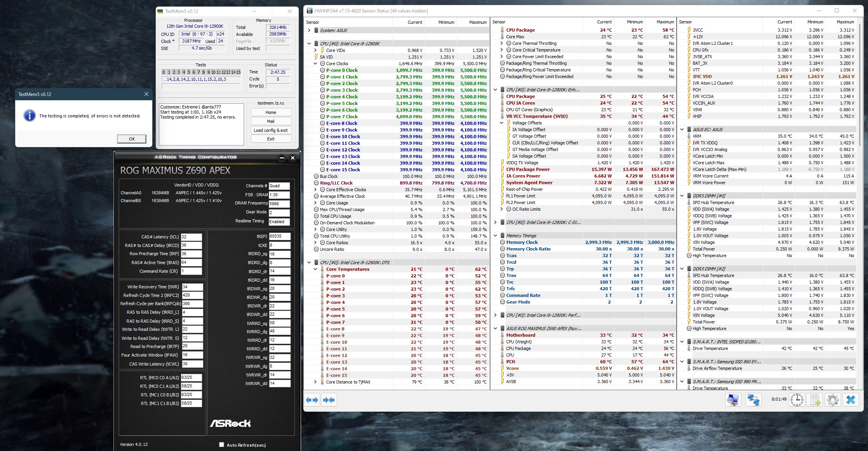
Task: Expand the Core VIDs row
Action: 315,50
